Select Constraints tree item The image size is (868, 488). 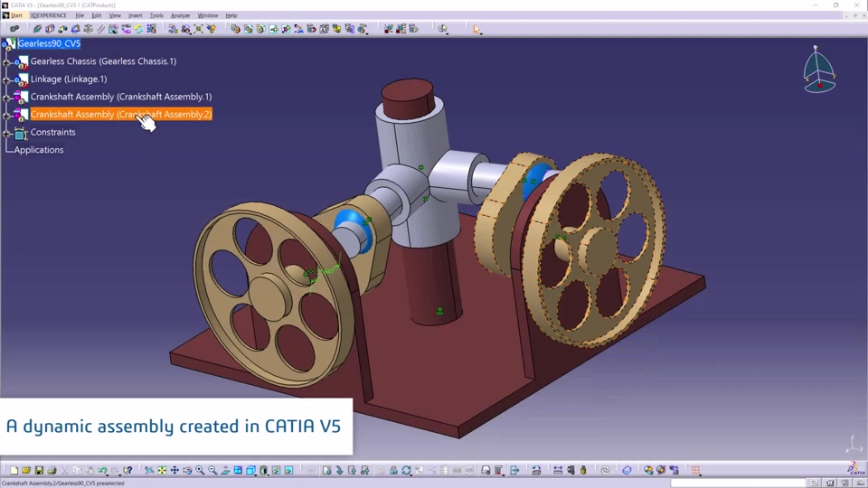pyautogui.click(x=52, y=132)
